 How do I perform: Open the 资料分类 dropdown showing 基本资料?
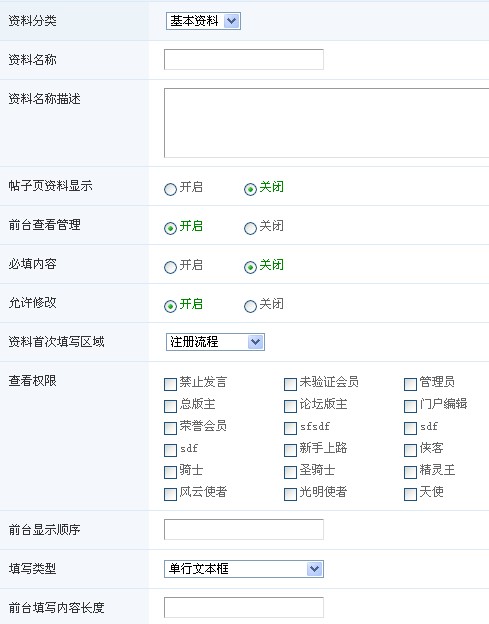(203, 21)
